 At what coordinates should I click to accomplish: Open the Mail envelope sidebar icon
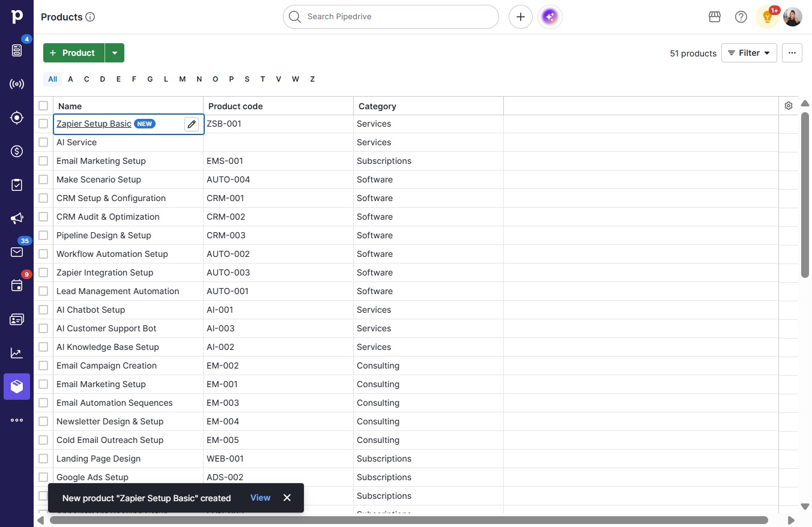point(17,252)
